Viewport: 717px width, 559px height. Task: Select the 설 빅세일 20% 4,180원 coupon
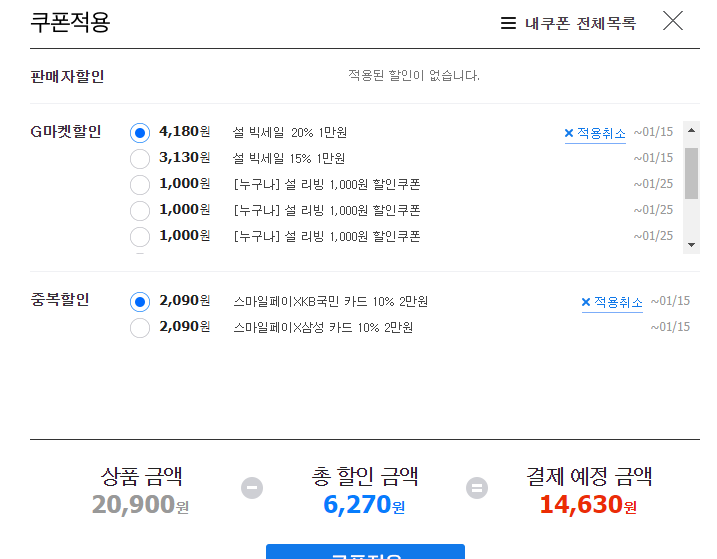pyautogui.click(x=140, y=133)
